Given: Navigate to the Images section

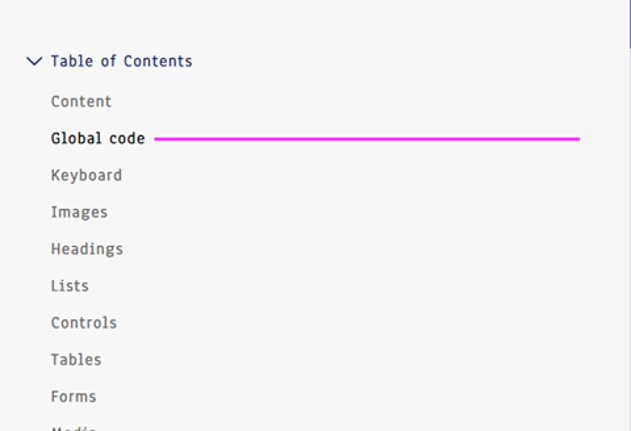Looking at the screenshot, I should pos(79,212).
